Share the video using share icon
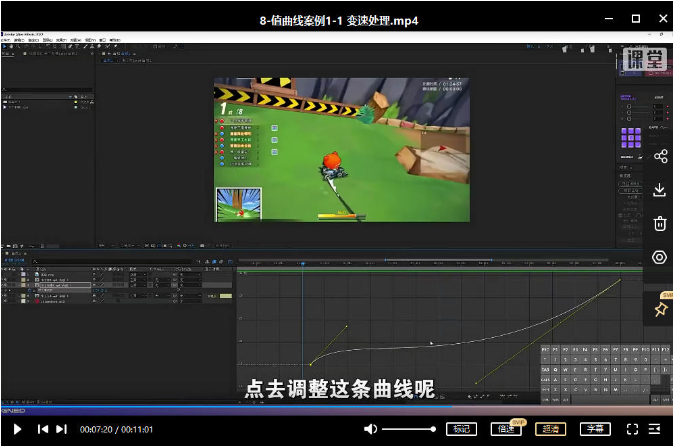The width and height of the screenshot is (679, 447). 660,156
